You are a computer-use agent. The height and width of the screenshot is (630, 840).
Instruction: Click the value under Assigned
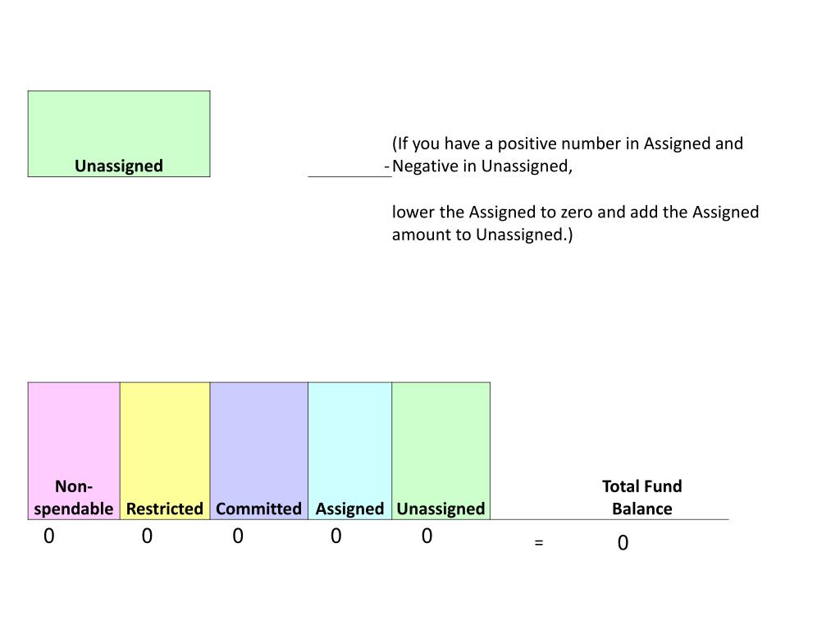[336, 536]
